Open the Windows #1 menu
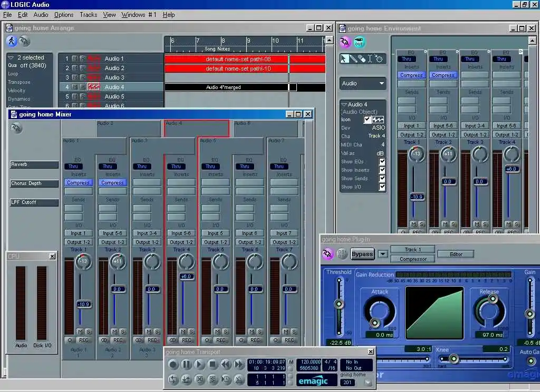540x392 pixels. coord(139,15)
